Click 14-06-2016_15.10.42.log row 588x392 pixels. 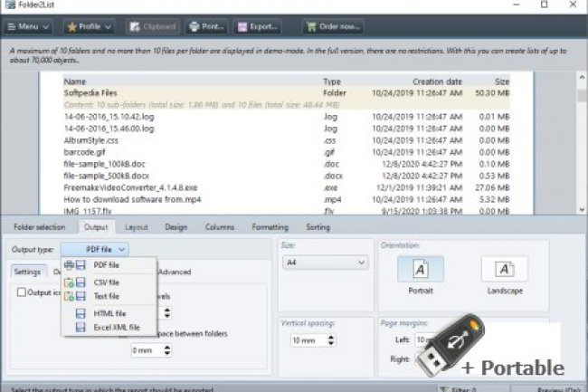pyautogui.click(x=287, y=117)
